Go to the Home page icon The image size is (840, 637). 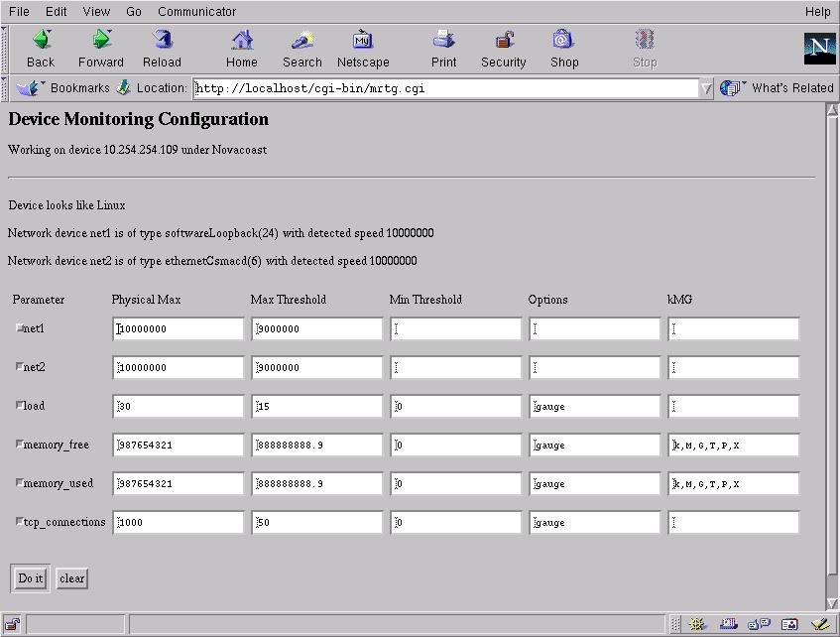(x=242, y=41)
